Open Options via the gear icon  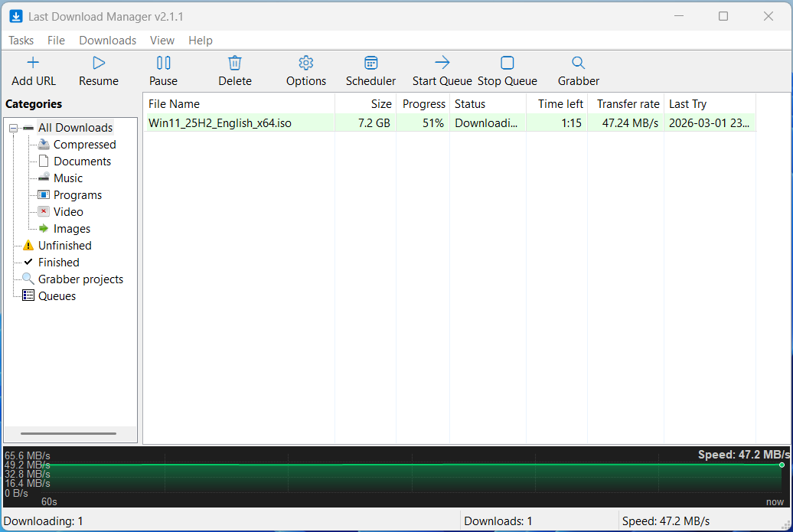point(306,63)
